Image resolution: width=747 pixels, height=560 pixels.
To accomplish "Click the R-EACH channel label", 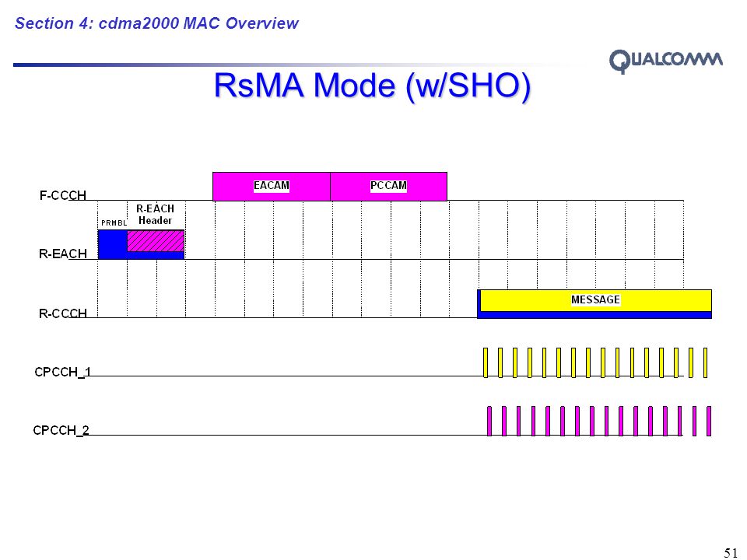I will coord(63,254).
